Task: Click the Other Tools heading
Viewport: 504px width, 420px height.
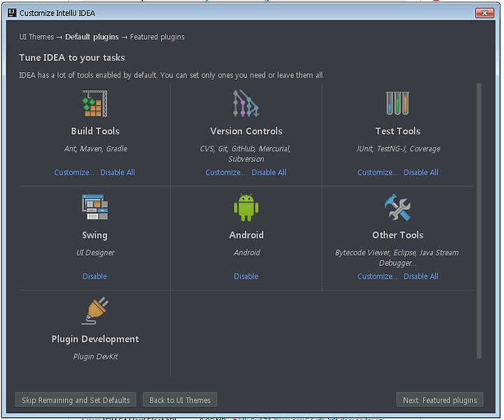Action: click(398, 235)
